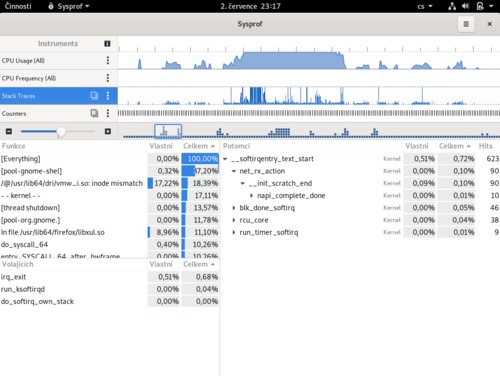The image size is (500, 376).
Task: Select the inode mismatch vmw library row
Action: (109, 183)
